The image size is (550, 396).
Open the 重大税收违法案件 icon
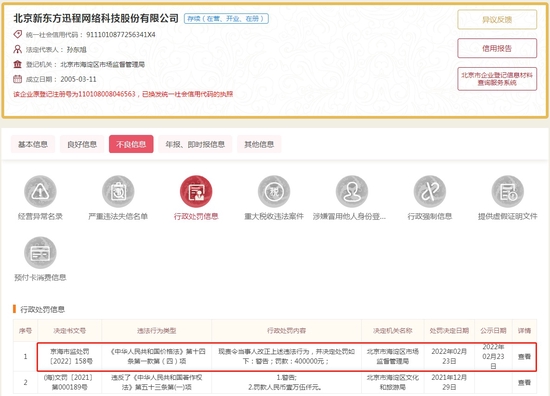click(x=274, y=192)
